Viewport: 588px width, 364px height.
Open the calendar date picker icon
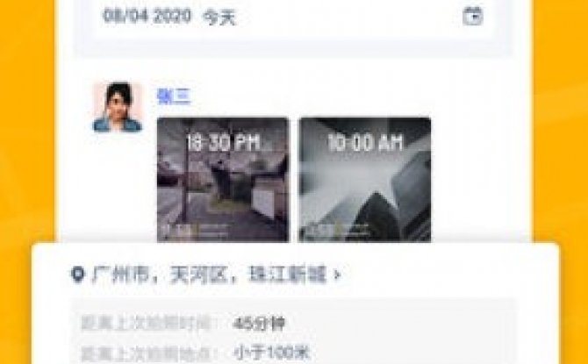pos(472,16)
